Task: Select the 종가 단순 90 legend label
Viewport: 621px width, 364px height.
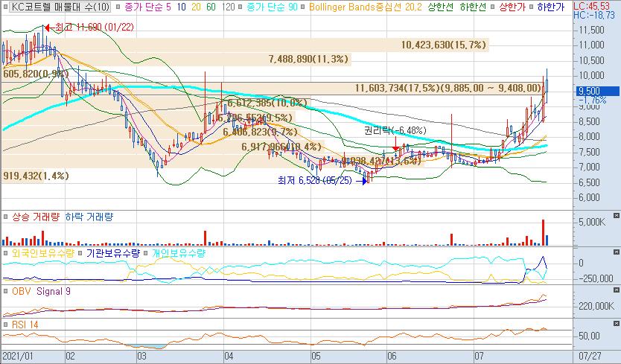Action: pos(272,7)
